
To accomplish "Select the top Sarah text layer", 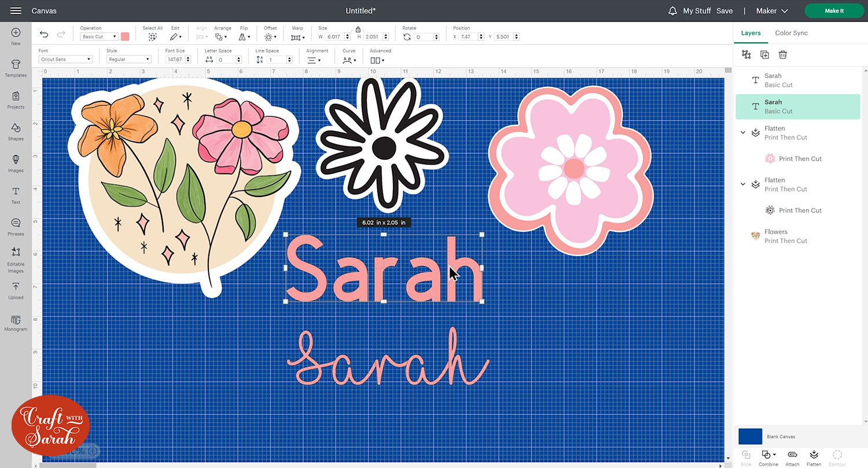I will (798, 81).
